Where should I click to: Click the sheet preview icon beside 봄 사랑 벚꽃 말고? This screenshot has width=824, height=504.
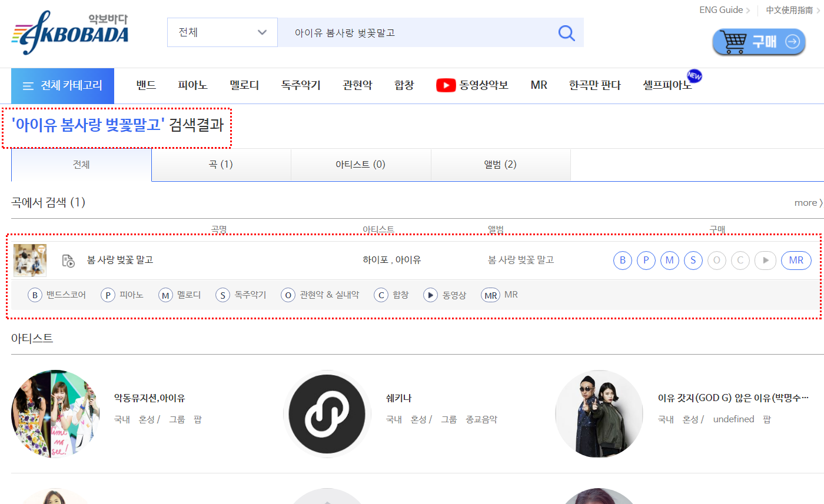68,260
